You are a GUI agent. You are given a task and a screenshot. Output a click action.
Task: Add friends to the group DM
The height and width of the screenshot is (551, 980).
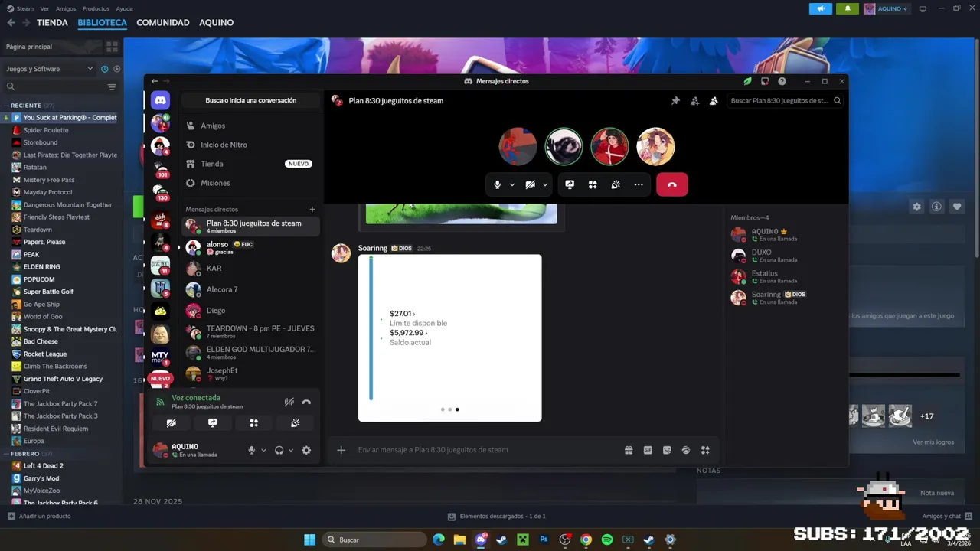[694, 100]
